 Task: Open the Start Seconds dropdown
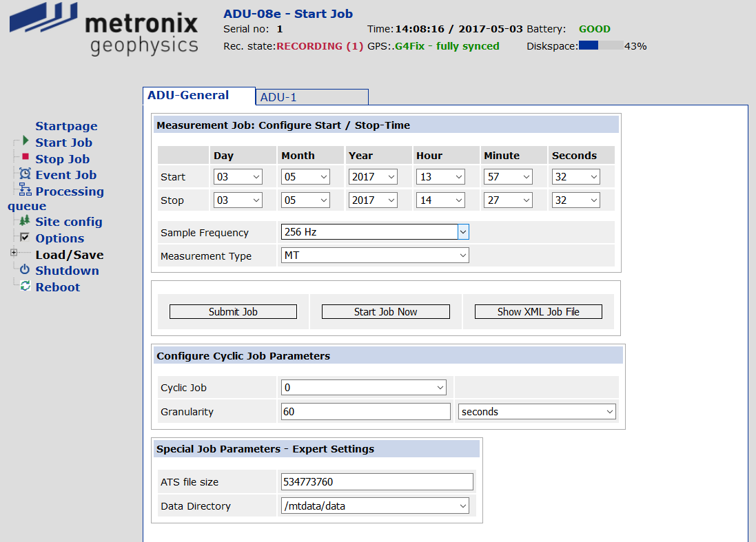pyautogui.click(x=575, y=177)
